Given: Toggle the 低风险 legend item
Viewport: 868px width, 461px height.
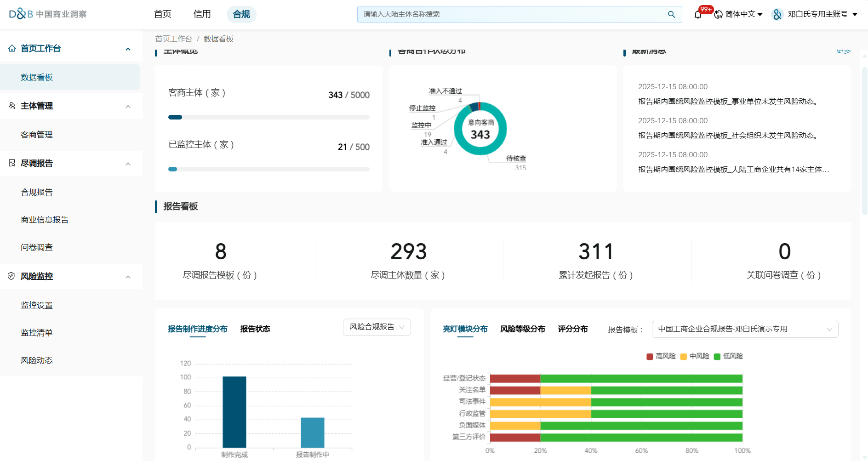Looking at the screenshot, I should tap(728, 356).
